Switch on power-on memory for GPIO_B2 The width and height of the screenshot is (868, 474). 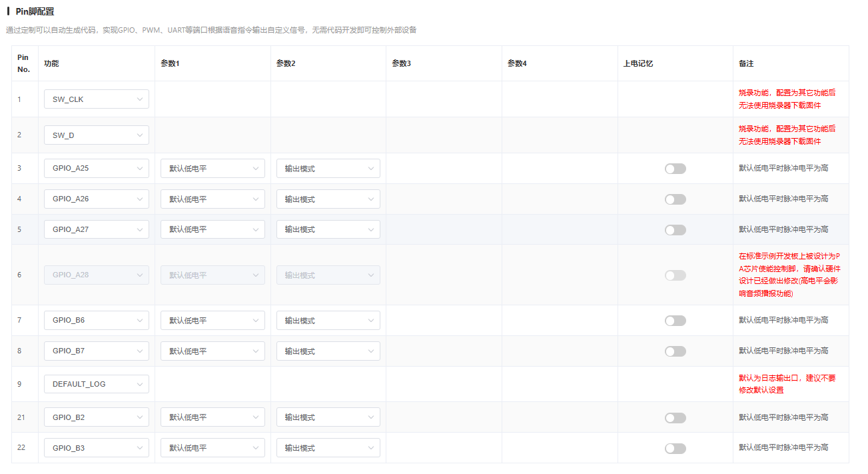pyautogui.click(x=675, y=418)
